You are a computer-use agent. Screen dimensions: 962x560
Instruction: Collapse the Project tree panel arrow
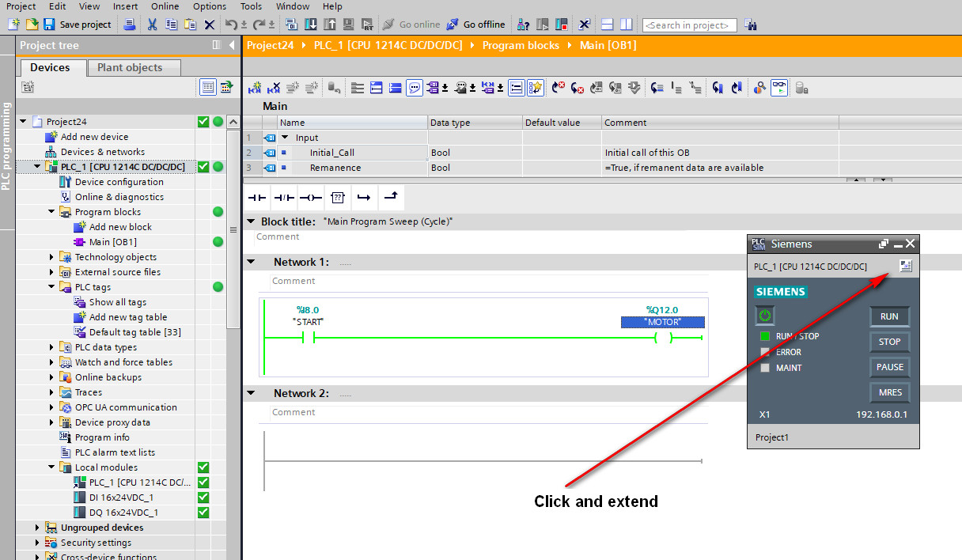click(x=232, y=45)
